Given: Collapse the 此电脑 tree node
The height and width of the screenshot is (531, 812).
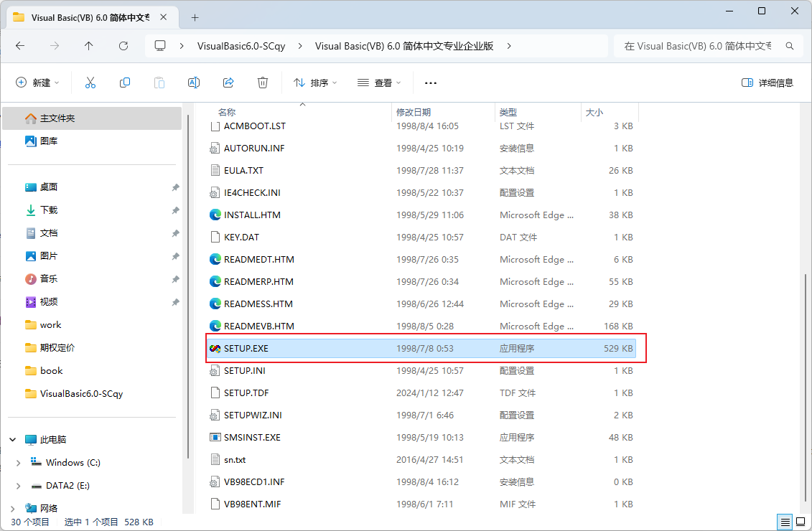Looking at the screenshot, I should click(x=13, y=439).
